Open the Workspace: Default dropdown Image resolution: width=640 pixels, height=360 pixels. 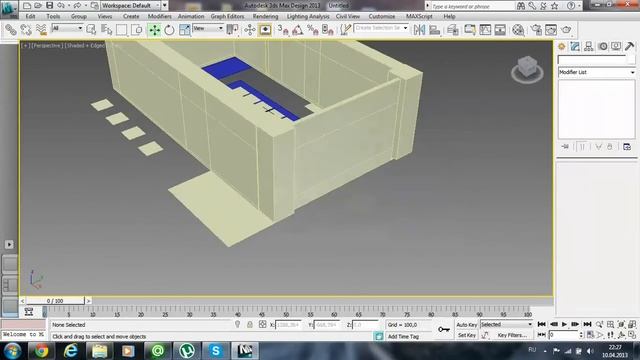pos(131,5)
